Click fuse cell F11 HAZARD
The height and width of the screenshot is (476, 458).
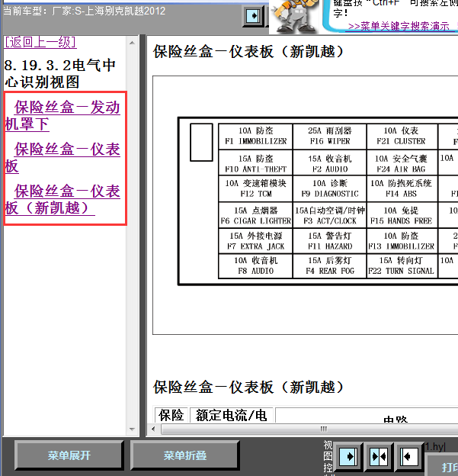coord(330,241)
